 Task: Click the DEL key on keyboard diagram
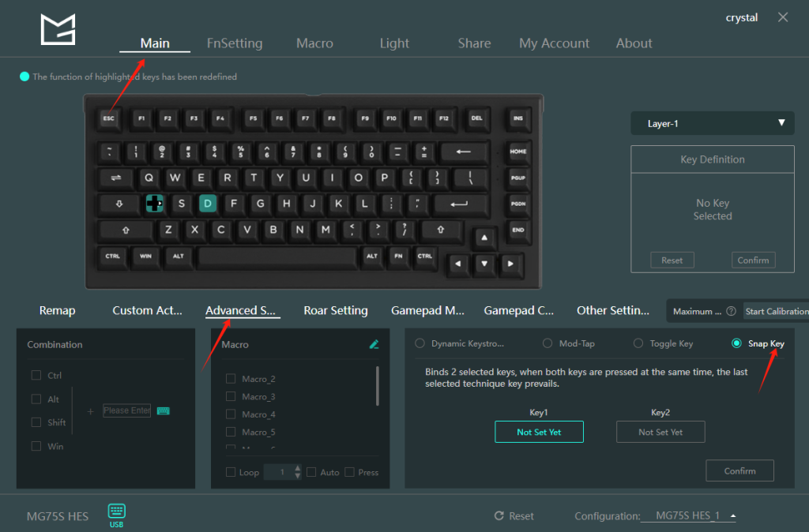[476, 118]
